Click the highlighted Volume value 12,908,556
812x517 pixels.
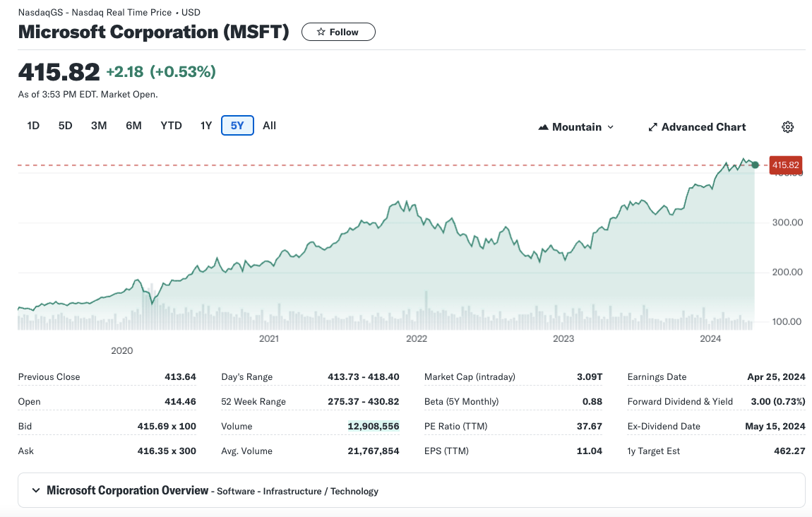click(x=374, y=427)
